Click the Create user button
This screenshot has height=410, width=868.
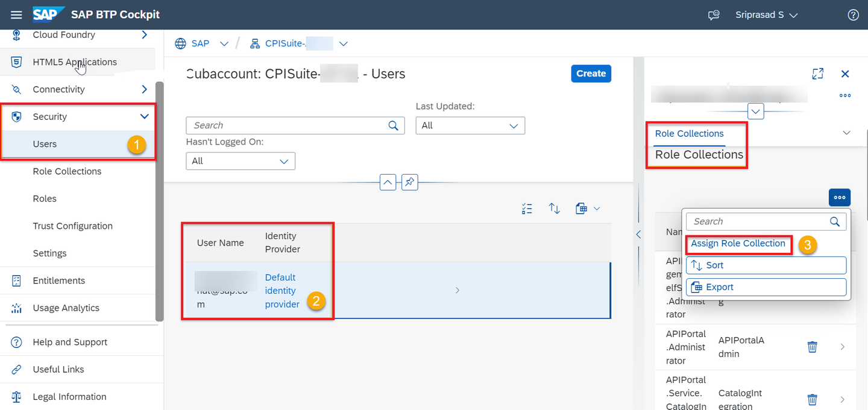coord(591,73)
